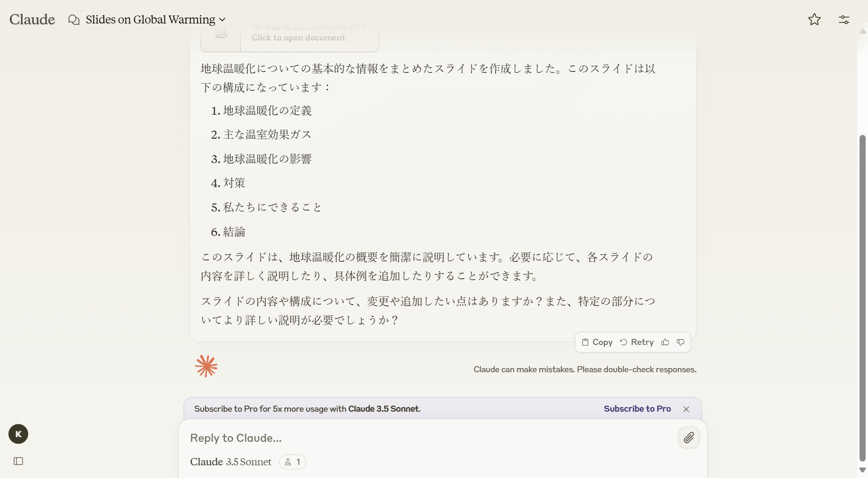Give the response a thumbs up
Viewport: 868px width, 478px height.
click(x=665, y=342)
